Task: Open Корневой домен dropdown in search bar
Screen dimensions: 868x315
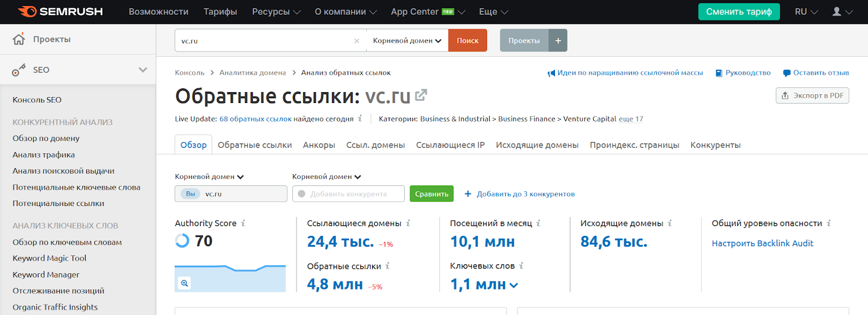Action: (x=407, y=41)
